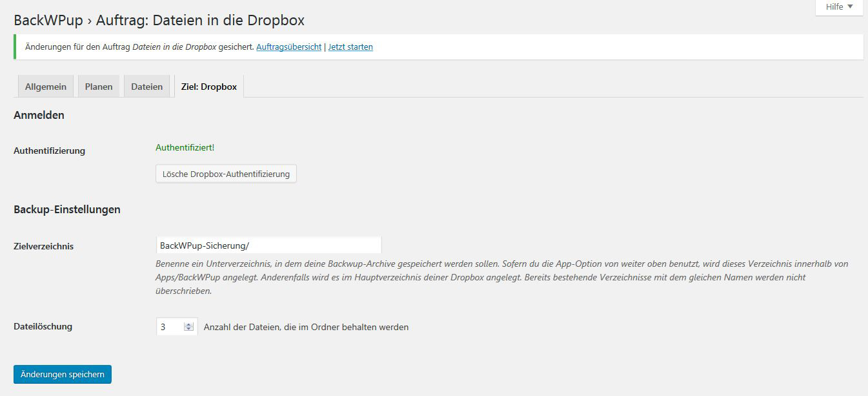Switch to the Allgemein tab
Viewport: 868px width, 396px height.
click(46, 87)
